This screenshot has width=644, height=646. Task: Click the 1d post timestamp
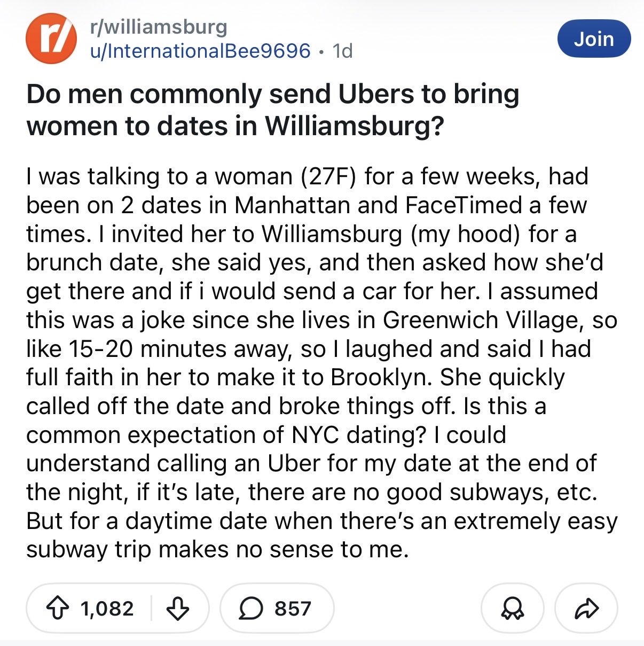(x=342, y=51)
